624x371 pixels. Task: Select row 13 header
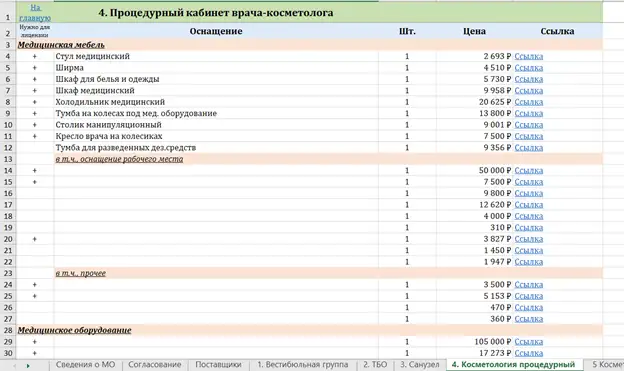point(8,159)
